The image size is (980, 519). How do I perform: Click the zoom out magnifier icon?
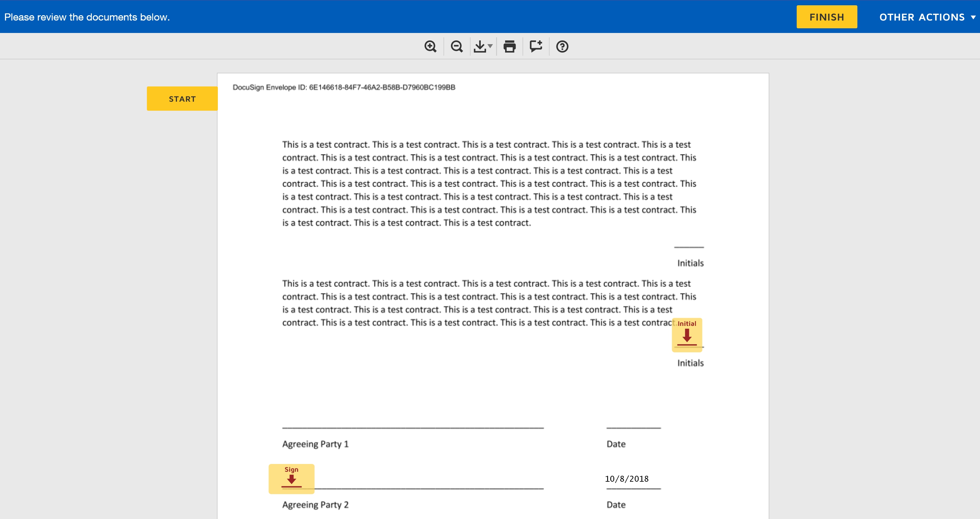[x=457, y=46]
